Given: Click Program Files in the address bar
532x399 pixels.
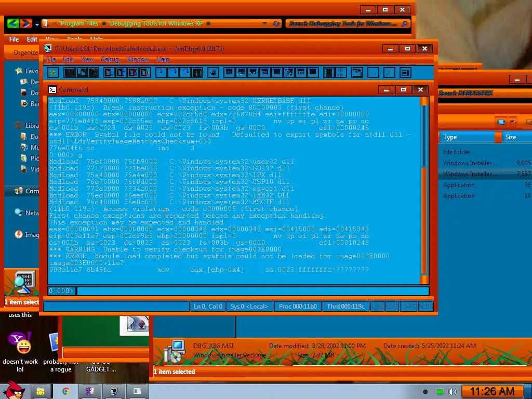Looking at the screenshot, I should click(x=79, y=23).
